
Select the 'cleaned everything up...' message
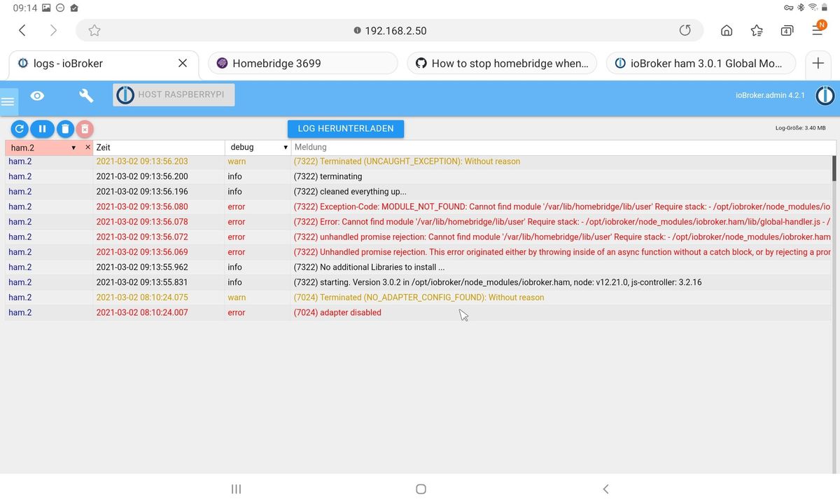coord(349,192)
